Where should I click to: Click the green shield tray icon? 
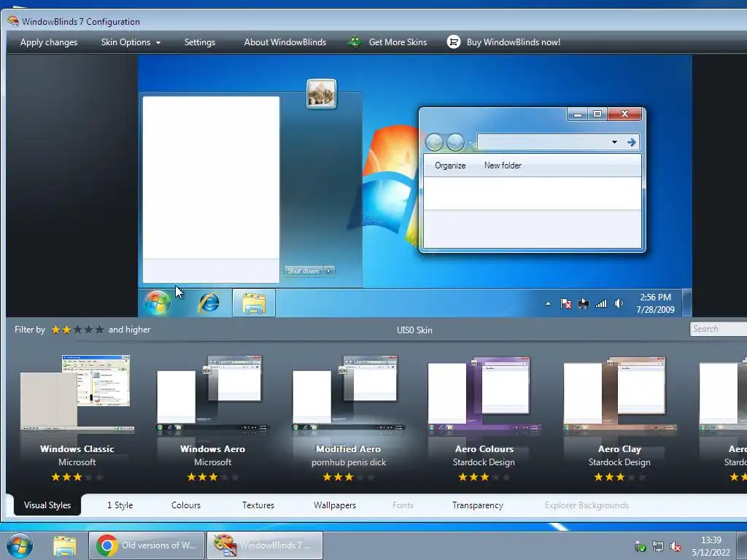click(x=640, y=547)
